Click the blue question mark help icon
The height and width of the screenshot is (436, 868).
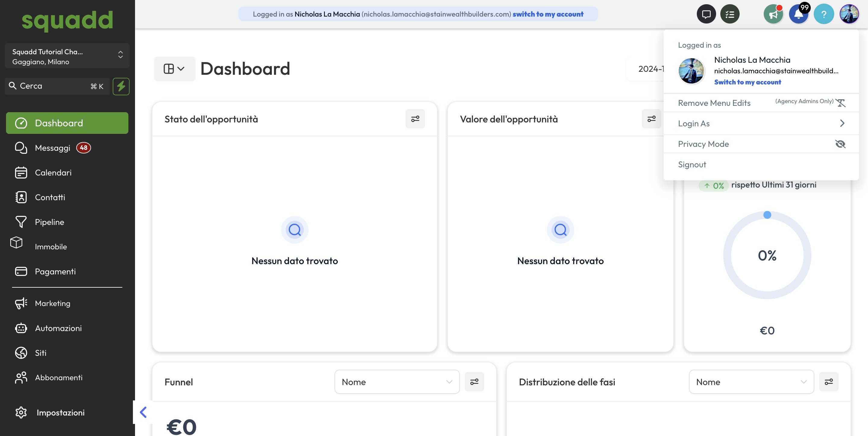pyautogui.click(x=823, y=14)
